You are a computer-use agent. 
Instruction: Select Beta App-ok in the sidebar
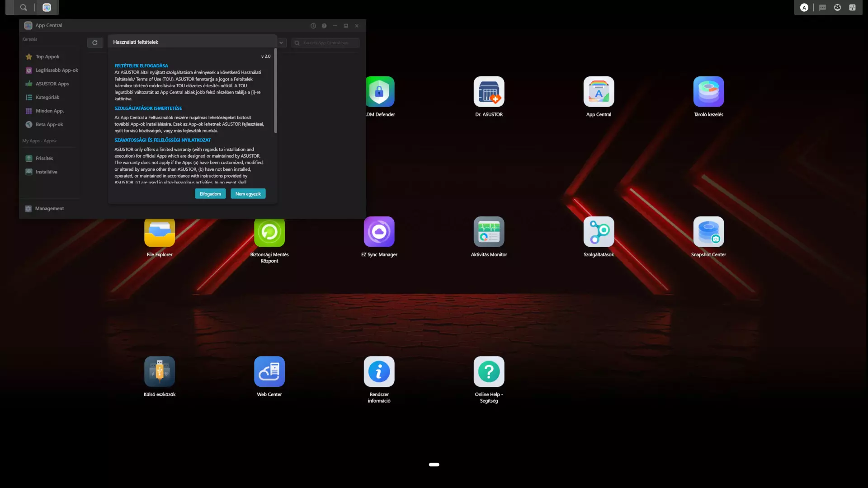pyautogui.click(x=50, y=124)
